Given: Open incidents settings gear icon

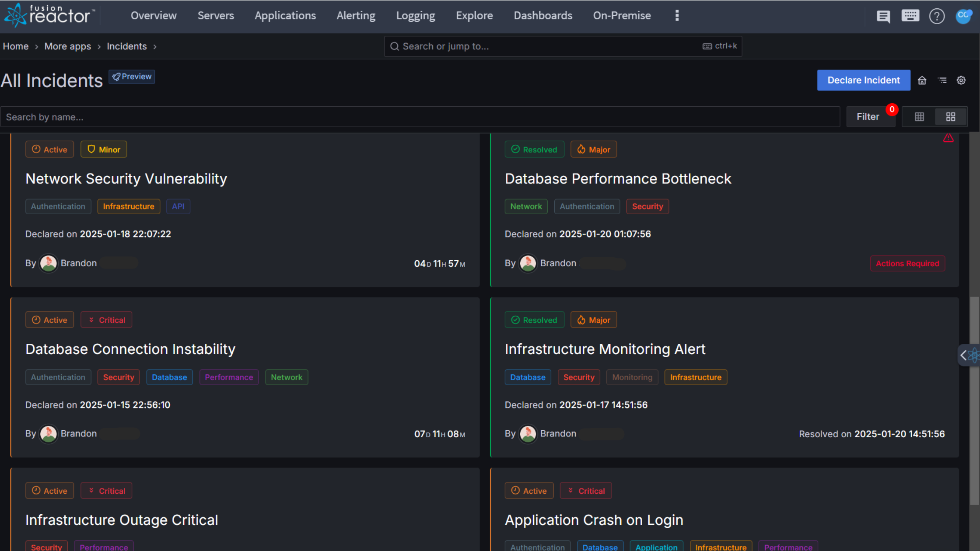Looking at the screenshot, I should tap(961, 80).
